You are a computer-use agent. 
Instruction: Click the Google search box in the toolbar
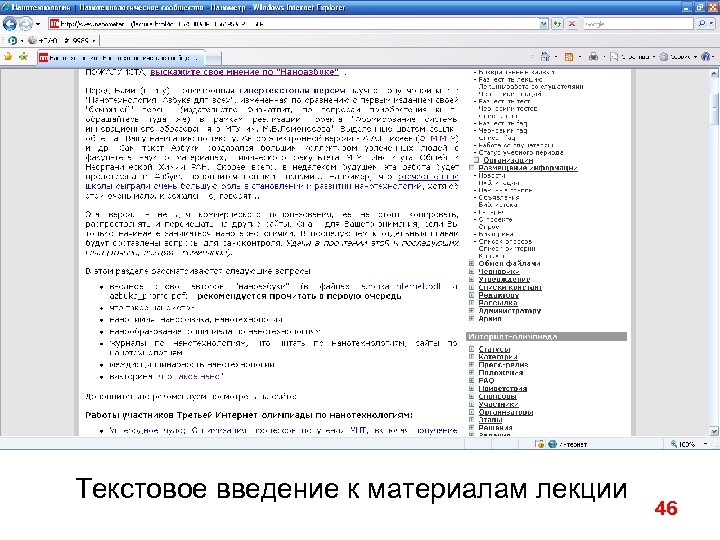(x=638, y=23)
